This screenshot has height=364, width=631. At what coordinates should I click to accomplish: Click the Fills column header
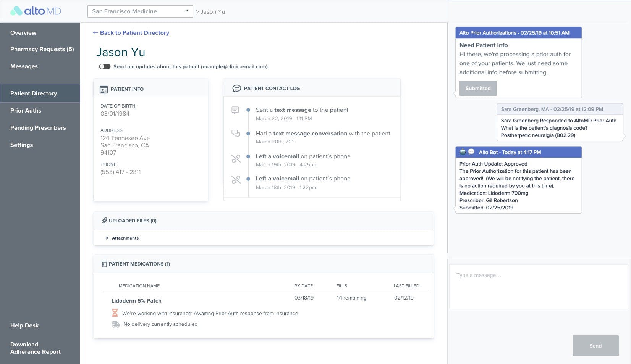pyautogui.click(x=342, y=286)
